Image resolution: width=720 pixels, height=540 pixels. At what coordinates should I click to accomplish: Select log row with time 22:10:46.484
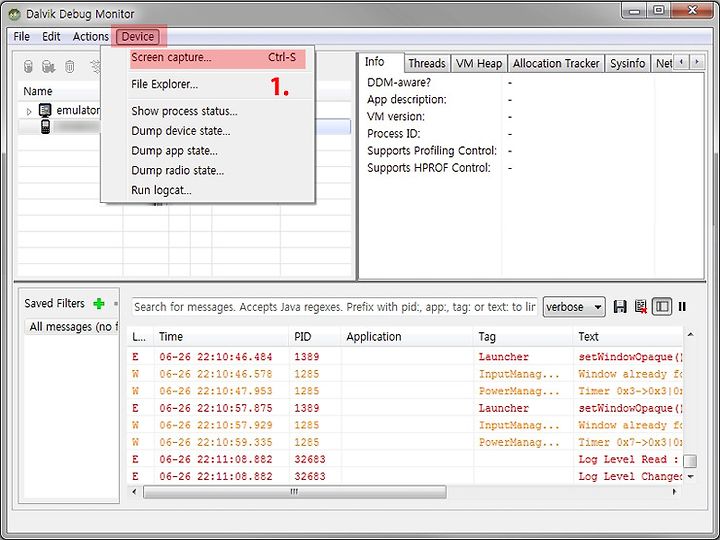coord(405,357)
